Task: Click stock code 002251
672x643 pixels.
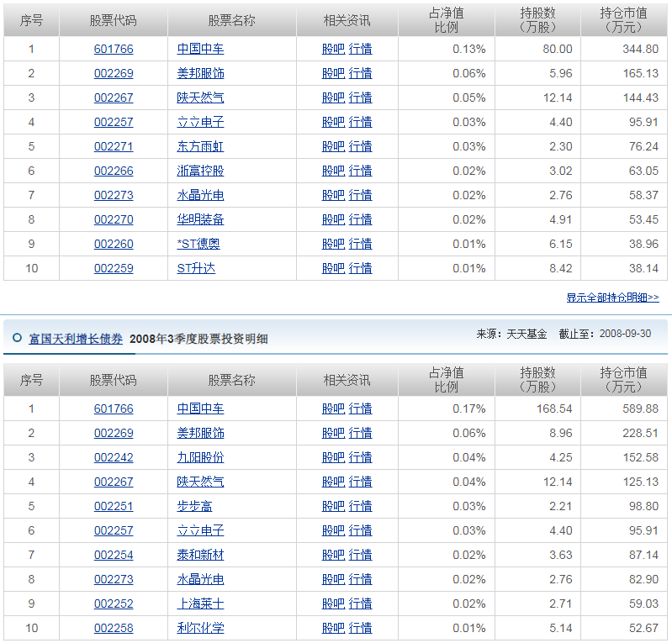Action: (x=114, y=506)
